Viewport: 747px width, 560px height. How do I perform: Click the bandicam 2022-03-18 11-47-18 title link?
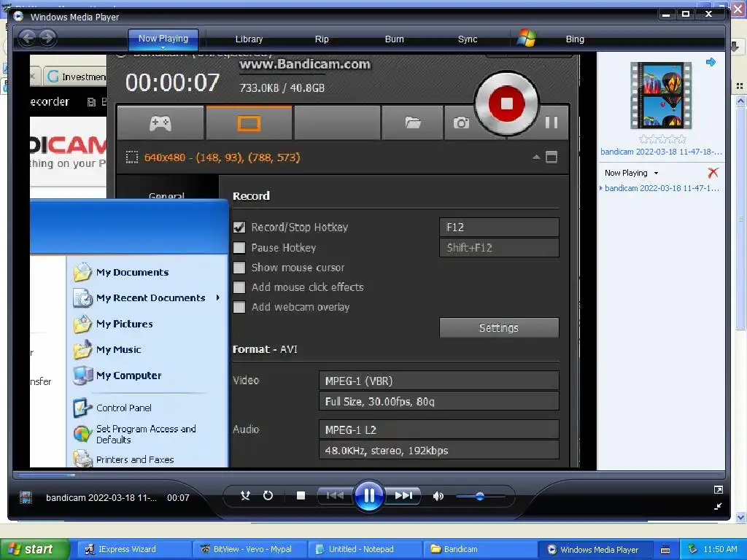point(661,152)
